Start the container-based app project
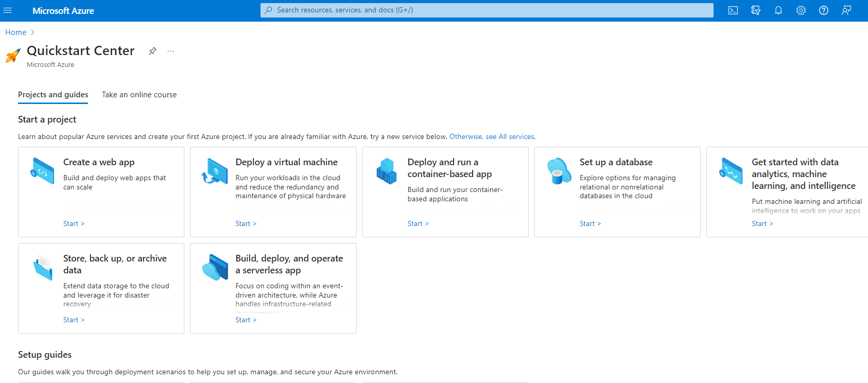 418,223
